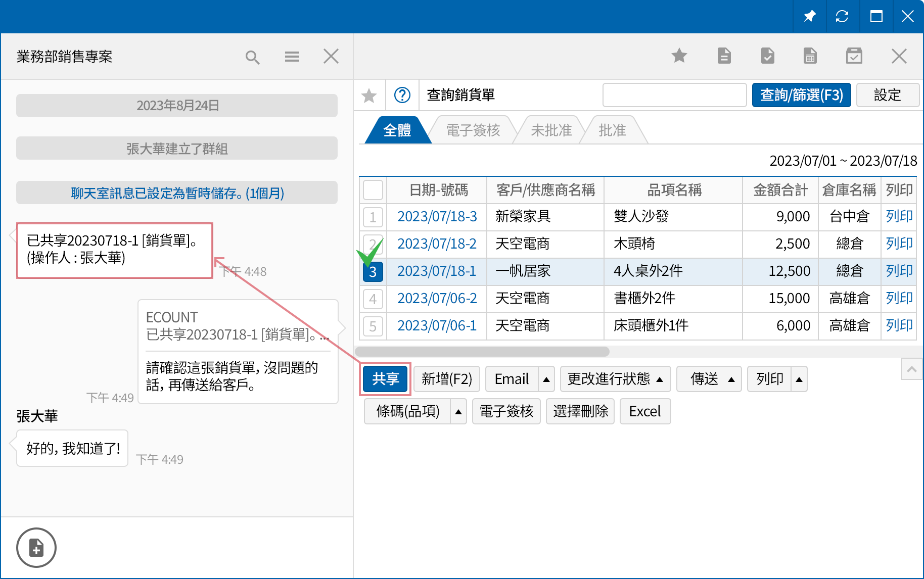Expand the 列印 button dropdown
This screenshot has width=924, height=579.
click(x=798, y=379)
